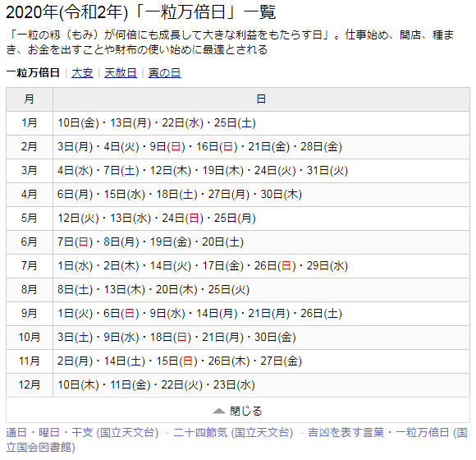Click the 日 column header
The width and height of the screenshot is (476, 460).
tap(261, 99)
